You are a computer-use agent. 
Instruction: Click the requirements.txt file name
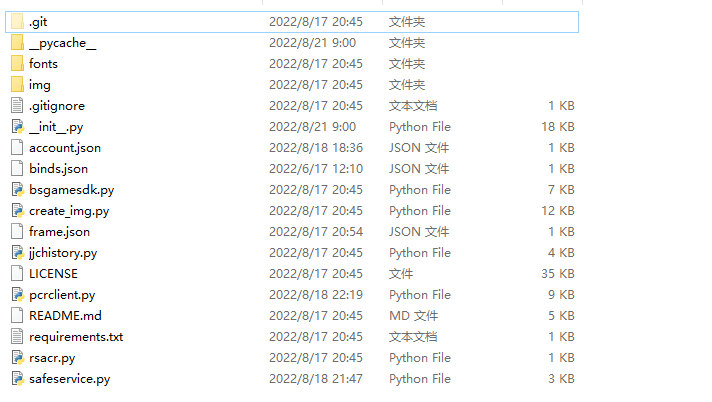point(76,337)
